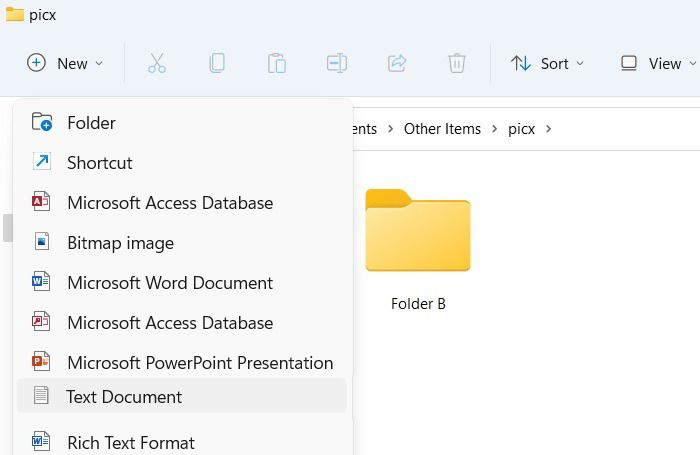Click the Paste clipboard icon
Image resolution: width=700 pixels, height=455 pixels.
pos(277,63)
